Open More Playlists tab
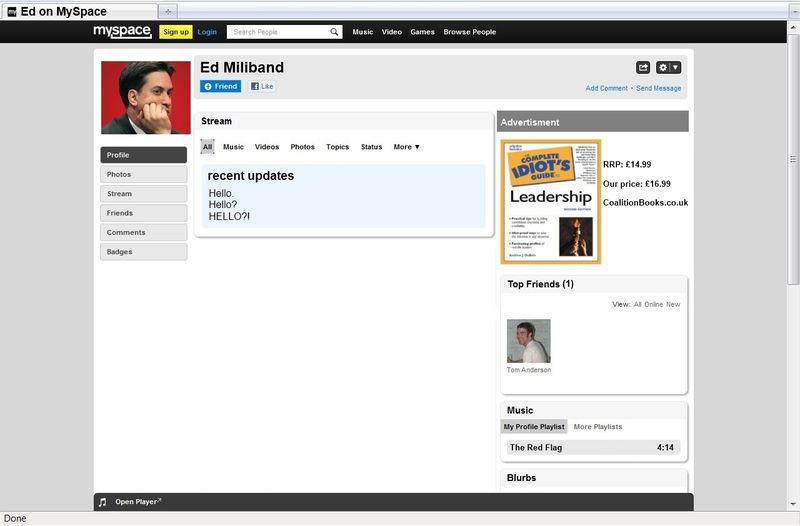The image size is (800, 526). pyautogui.click(x=598, y=427)
